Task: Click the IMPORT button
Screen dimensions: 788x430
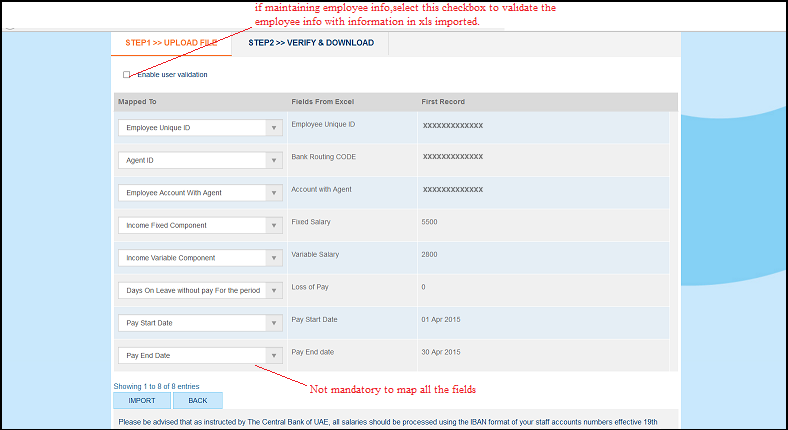Action: 142,400
